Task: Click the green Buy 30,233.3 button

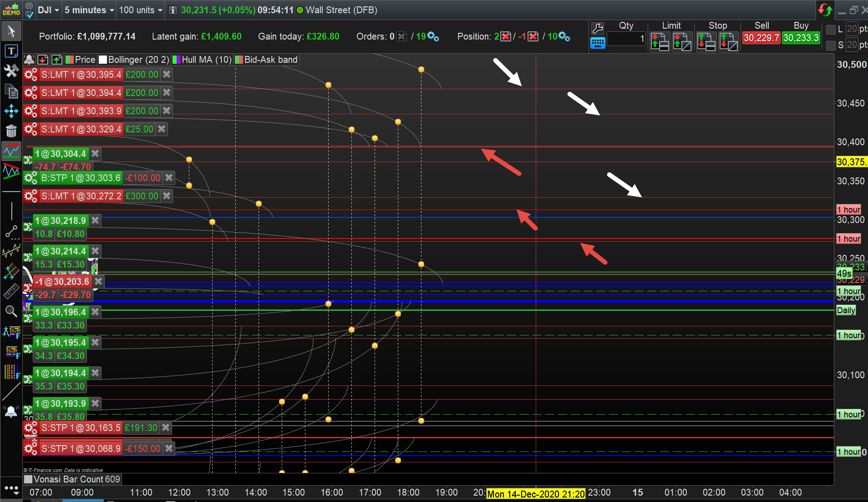Action: pyautogui.click(x=801, y=38)
